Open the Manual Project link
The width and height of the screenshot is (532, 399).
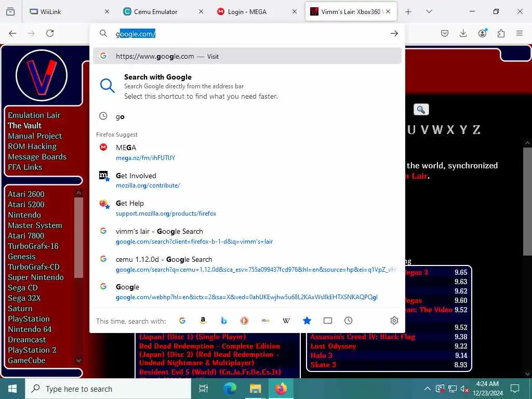tap(35, 136)
